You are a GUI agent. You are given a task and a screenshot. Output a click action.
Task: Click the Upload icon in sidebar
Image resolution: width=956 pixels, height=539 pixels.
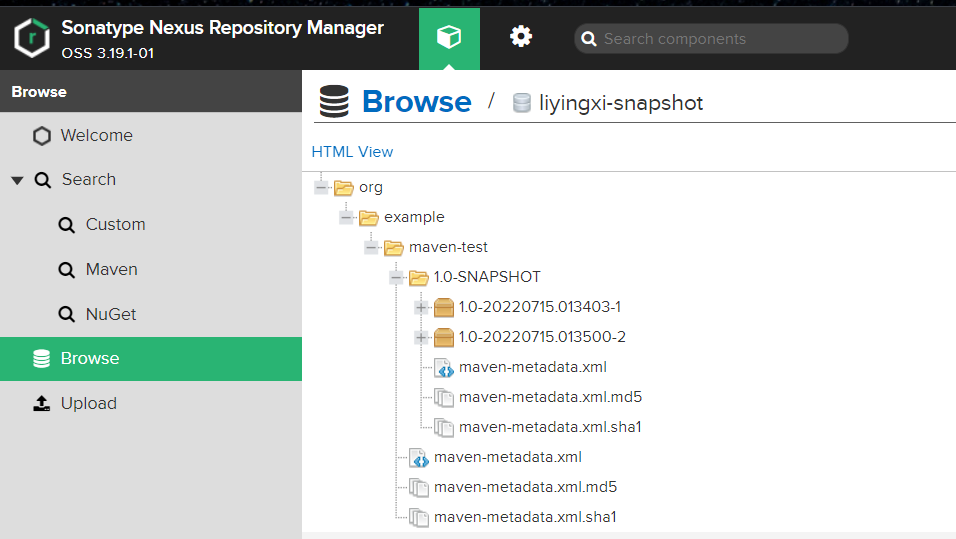tap(41, 403)
